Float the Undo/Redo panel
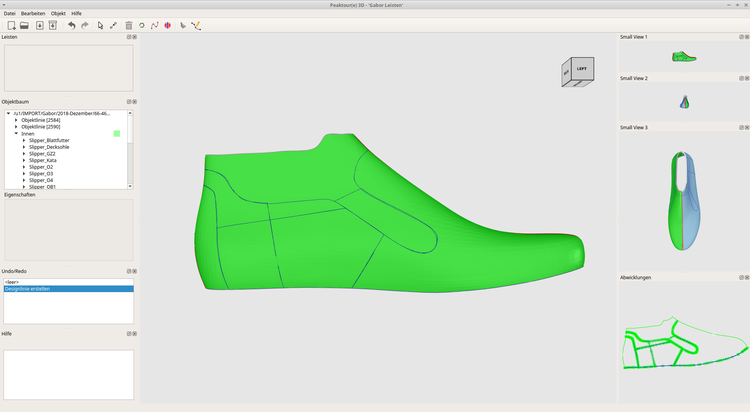This screenshot has height=412, width=750. (129, 271)
